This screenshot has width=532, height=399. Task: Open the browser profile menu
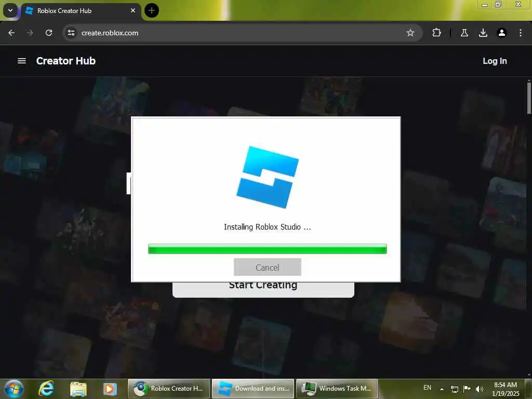click(501, 33)
